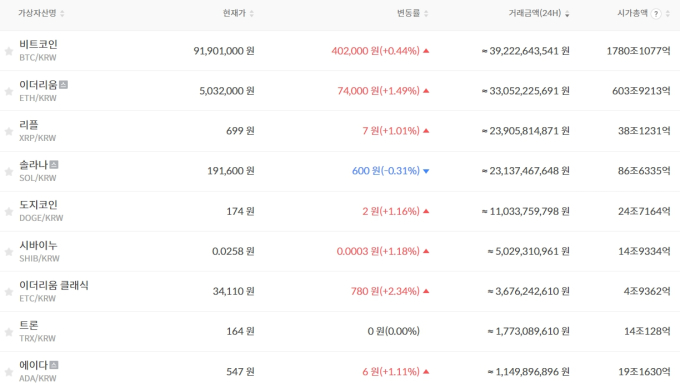This screenshot has height=383, width=680.
Task: Select the ADA/KRW ticker text
Action: click(38, 378)
